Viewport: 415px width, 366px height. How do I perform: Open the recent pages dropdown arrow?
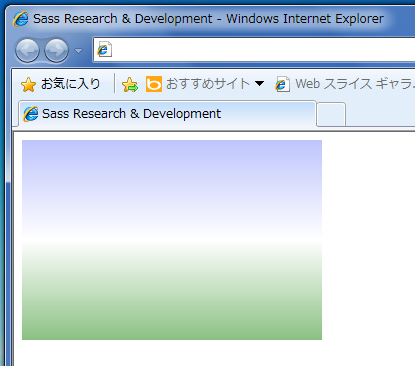pos(78,51)
